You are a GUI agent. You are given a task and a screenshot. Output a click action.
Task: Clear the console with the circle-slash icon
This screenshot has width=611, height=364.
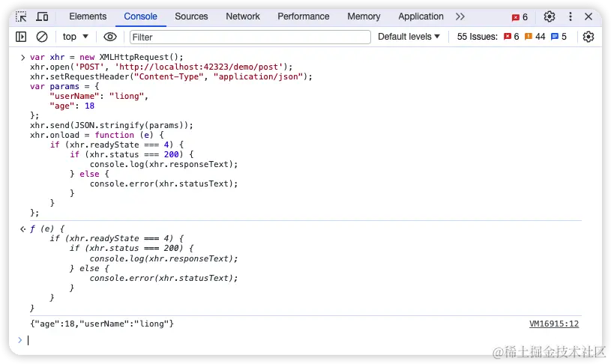42,37
